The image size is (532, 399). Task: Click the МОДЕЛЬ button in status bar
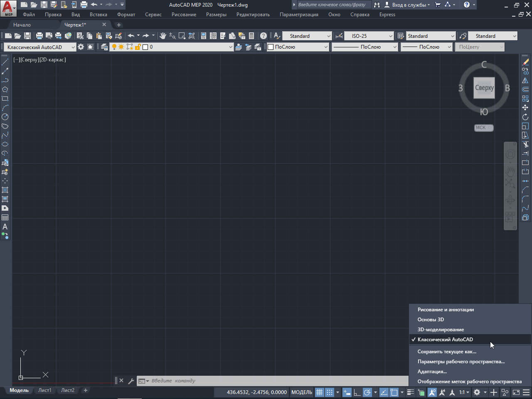(301, 392)
